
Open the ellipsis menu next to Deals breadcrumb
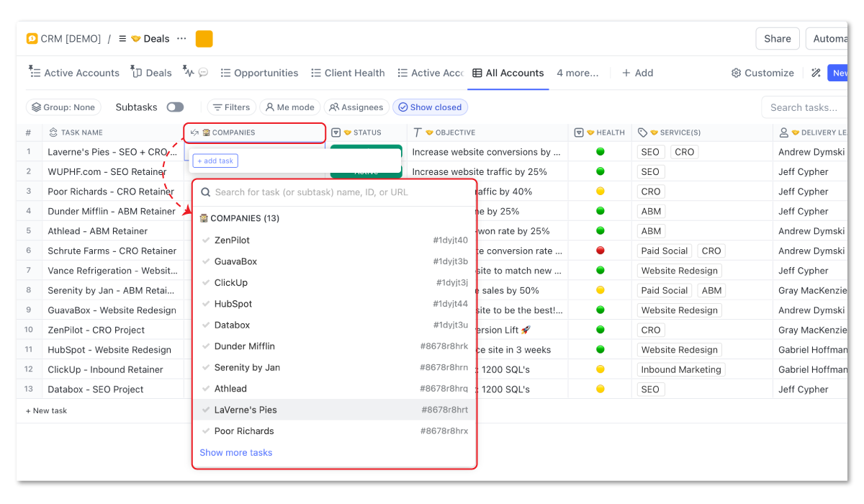coord(181,38)
